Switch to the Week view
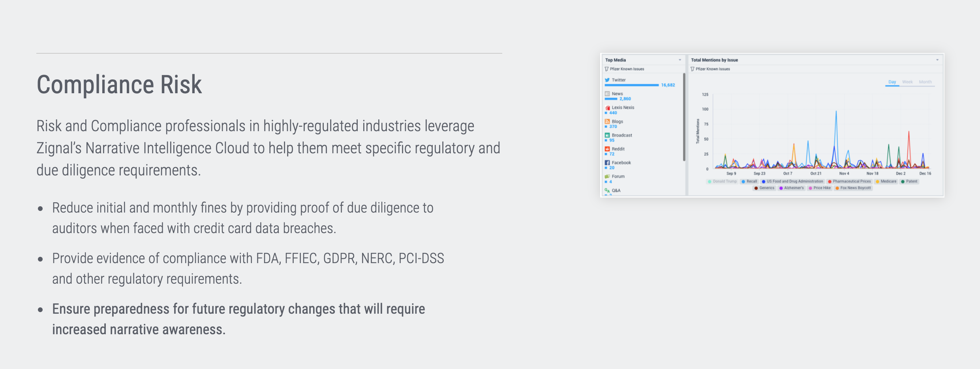The image size is (980, 369). click(907, 82)
